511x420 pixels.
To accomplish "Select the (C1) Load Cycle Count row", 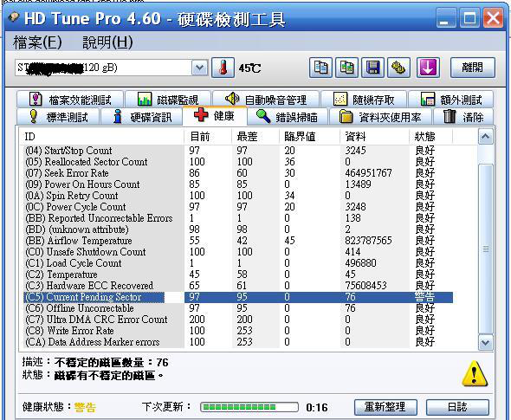I will [x=238, y=263].
